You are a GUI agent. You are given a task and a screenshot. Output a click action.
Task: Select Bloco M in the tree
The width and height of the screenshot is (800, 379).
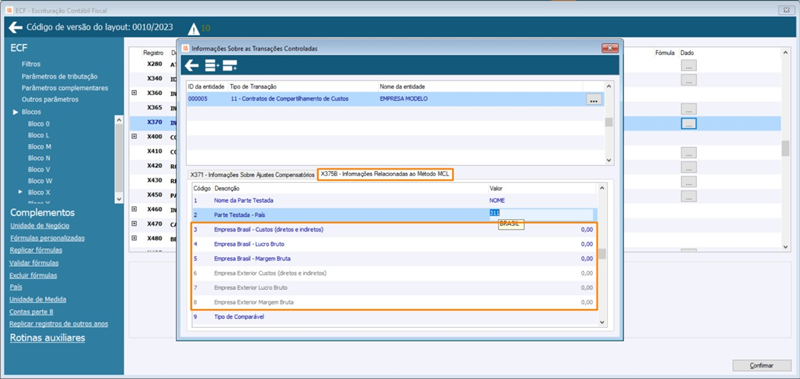pos(39,147)
